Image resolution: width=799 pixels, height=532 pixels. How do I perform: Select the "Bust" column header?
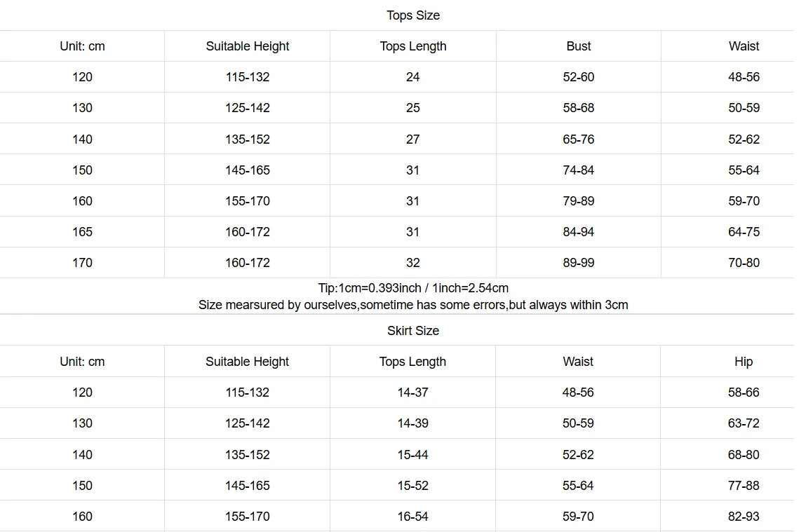(579, 46)
